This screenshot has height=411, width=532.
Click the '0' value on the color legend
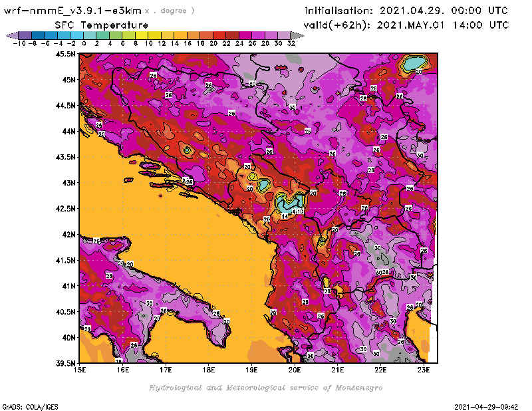click(84, 44)
